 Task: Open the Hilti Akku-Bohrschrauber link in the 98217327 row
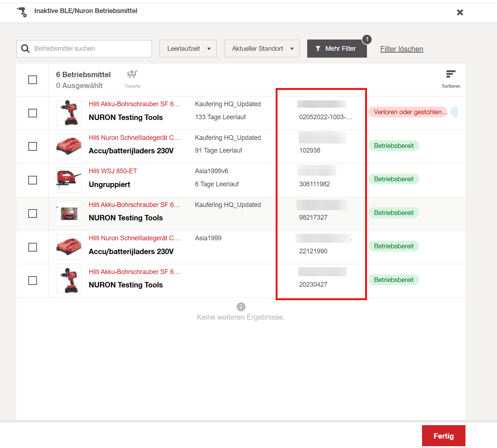[134, 205]
